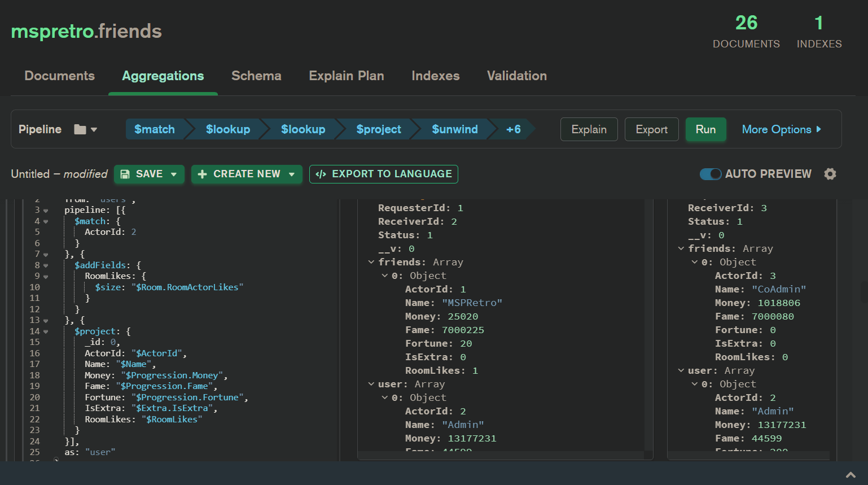This screenshot has width=868, height=485.
Task: Click the EXPORT TO LANGUAGE button
Action: 384,174
